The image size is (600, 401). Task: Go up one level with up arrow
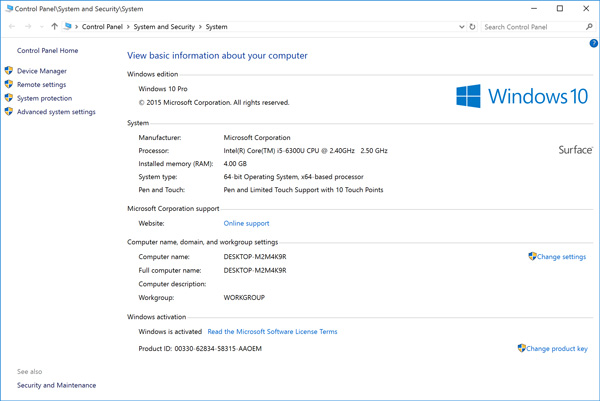point(54,26)
